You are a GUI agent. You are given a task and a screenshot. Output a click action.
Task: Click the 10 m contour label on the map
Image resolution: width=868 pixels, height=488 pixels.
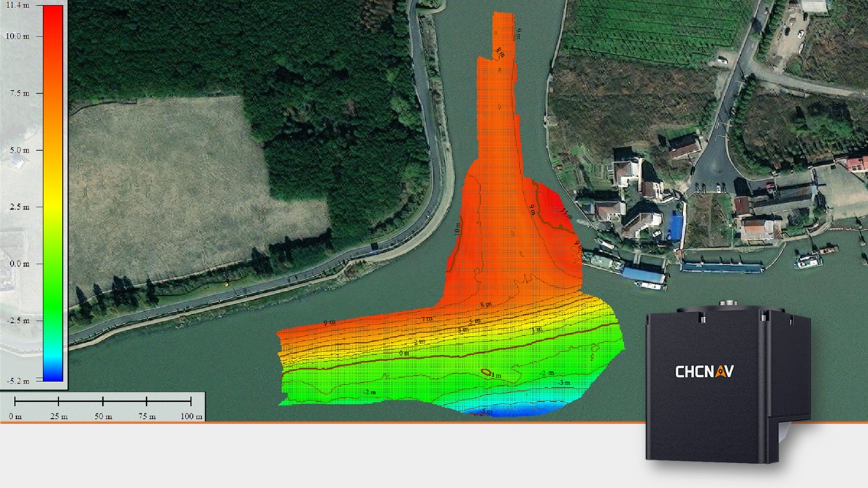[x=457, y=229]
